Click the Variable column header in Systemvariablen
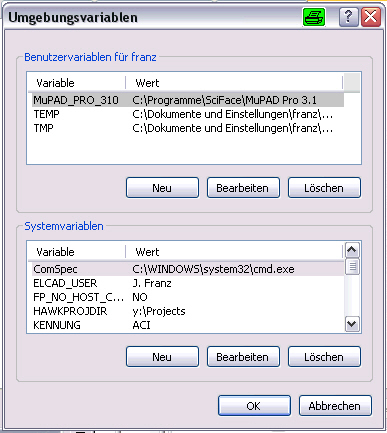387x433 pixels. 77,252
